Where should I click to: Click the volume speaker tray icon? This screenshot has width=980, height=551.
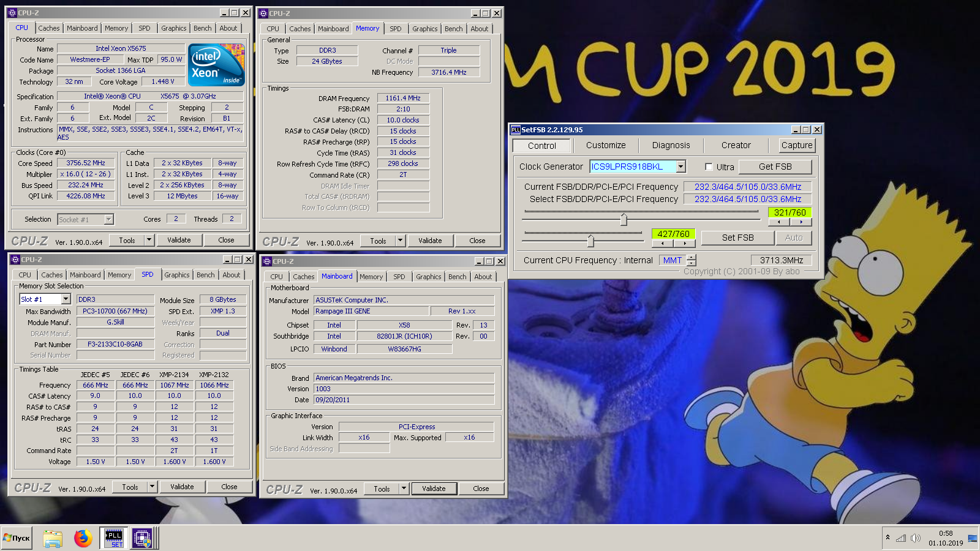(x=915, y=538)
